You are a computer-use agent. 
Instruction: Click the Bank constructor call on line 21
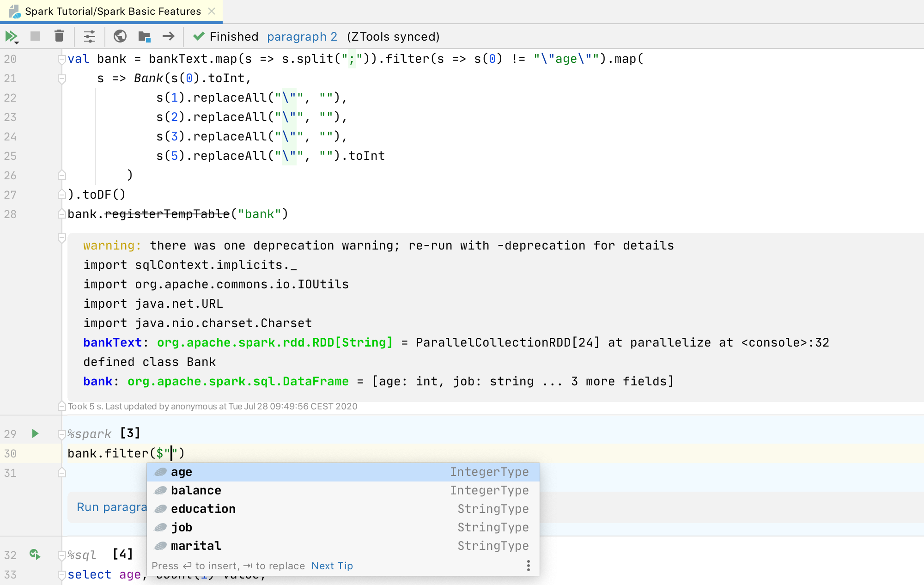149,78
